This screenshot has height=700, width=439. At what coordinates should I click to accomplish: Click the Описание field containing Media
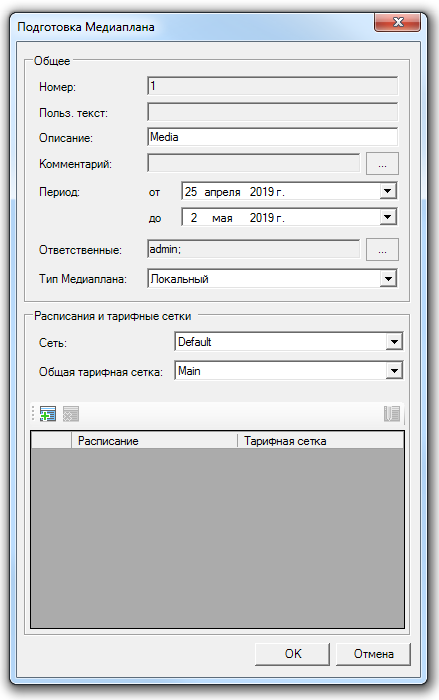click(272, 137)
